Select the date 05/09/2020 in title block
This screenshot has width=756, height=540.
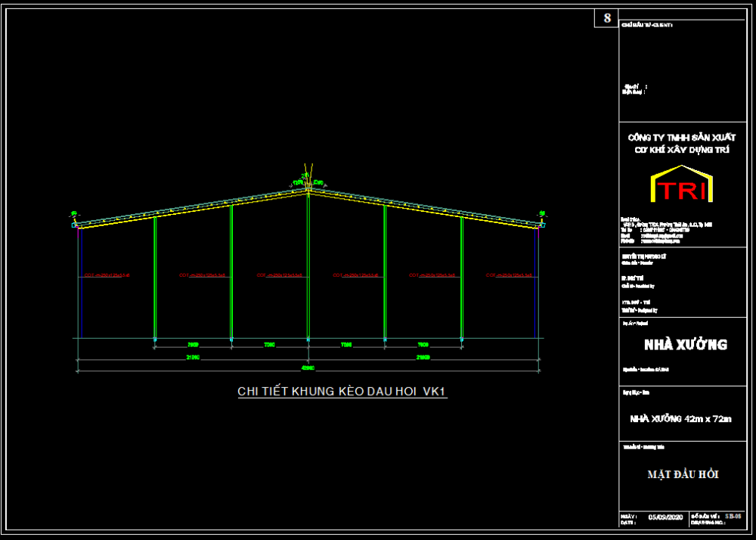click(665, 517)
